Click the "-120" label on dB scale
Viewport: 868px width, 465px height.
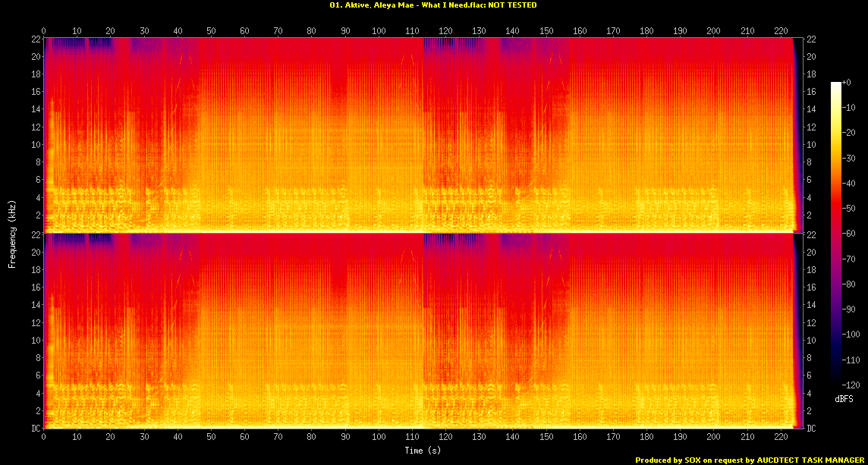pos(850,385)
